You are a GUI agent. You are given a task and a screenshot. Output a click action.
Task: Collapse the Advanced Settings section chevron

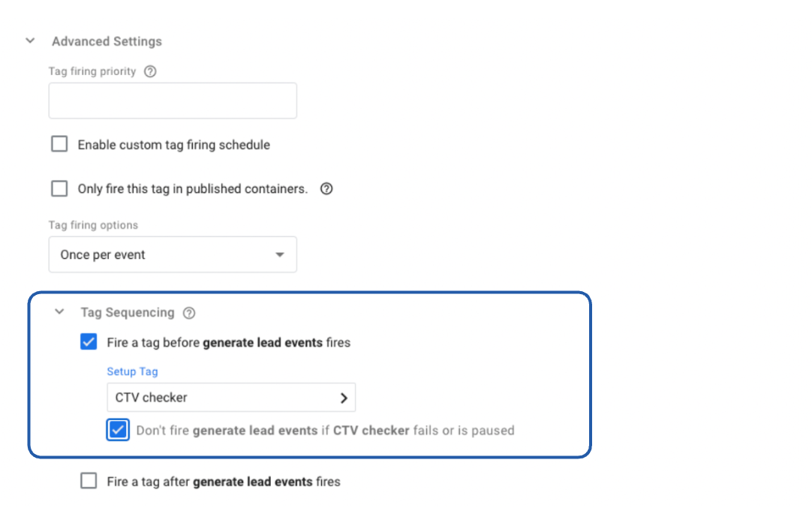coord(30,41)
